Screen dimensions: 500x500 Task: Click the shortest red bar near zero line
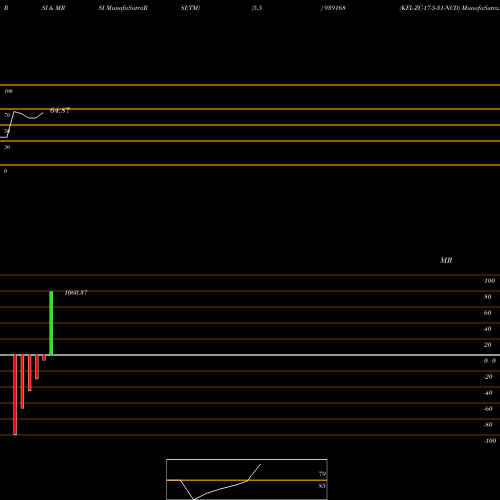(44, 358)
